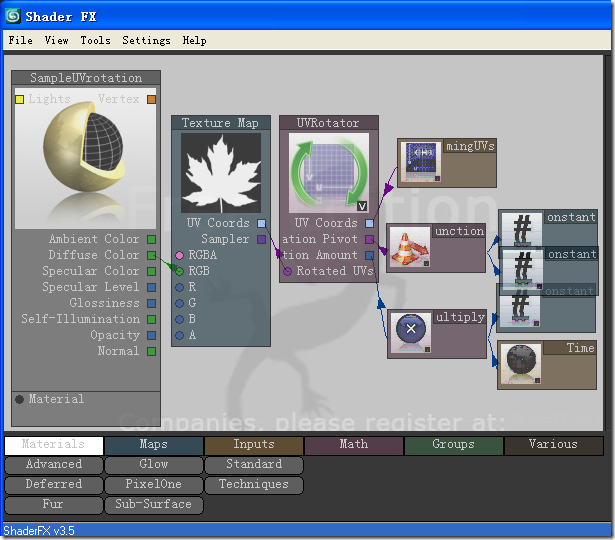Image resolution: width=615 pixels, height=540 pixels.
Task: Switch to the Various tab
Action: [553, 445]
